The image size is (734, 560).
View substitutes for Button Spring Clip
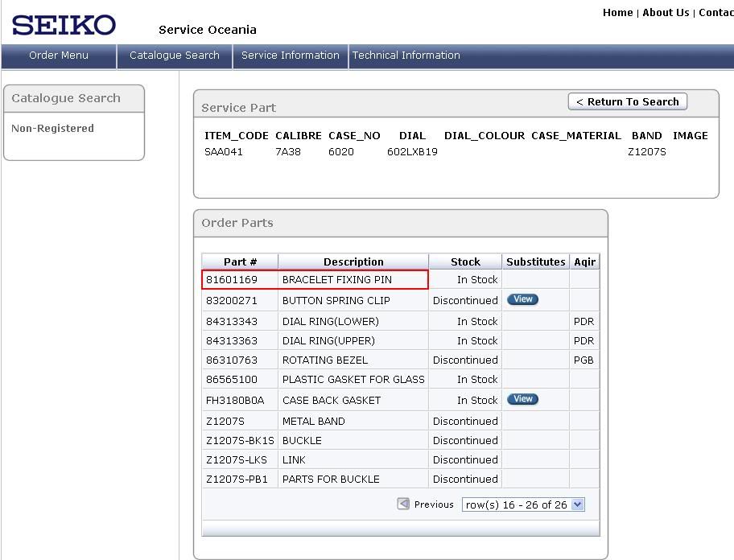[x=523, y=299]
